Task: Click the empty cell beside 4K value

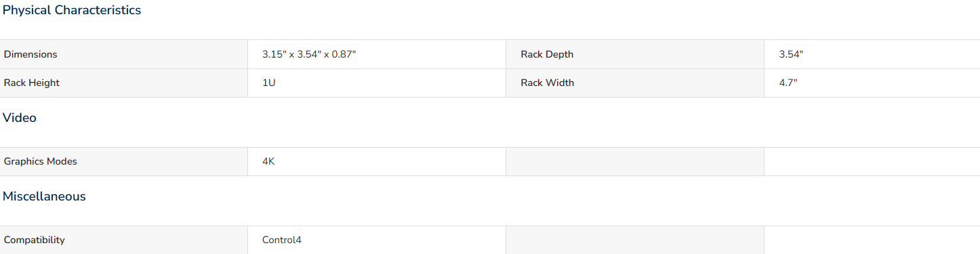Action: (x=635, y=161)
